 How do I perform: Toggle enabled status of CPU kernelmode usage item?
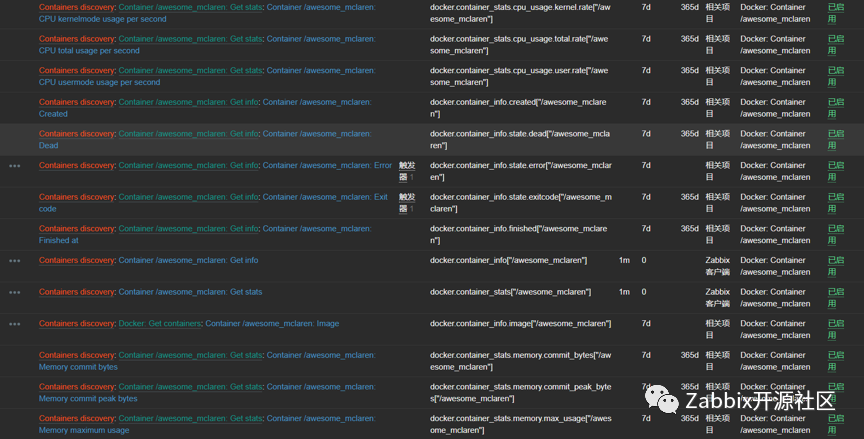click(836, 13)
